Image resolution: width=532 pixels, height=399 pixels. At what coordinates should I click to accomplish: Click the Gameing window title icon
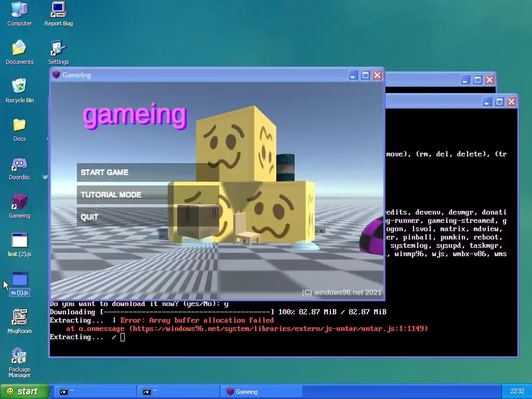click(x=56, y=75)
